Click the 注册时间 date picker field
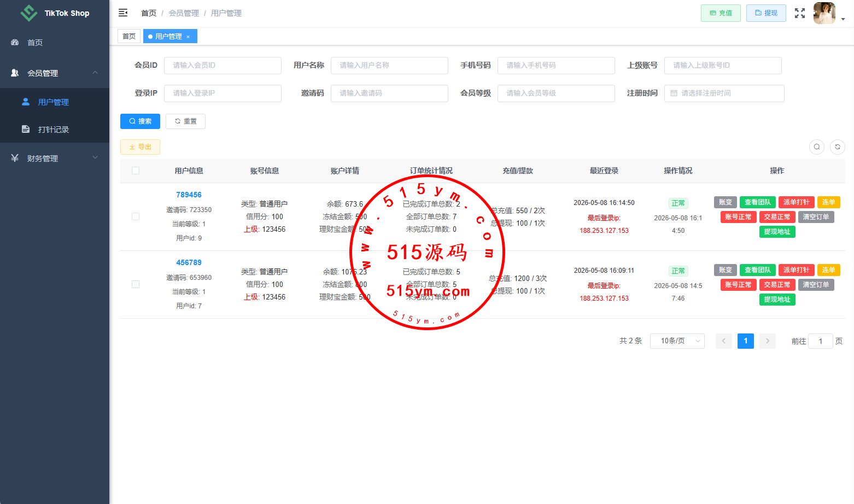Screen dimensions: 854x504 click(x=724, y=93)
